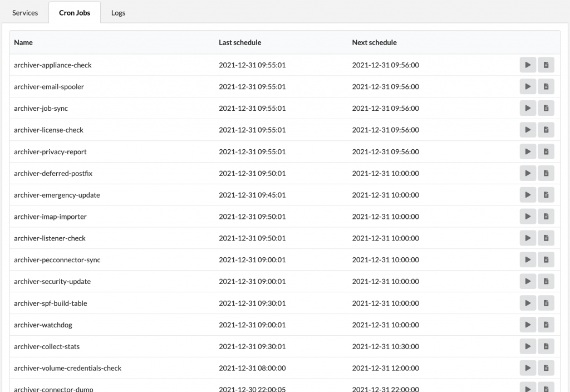Click archiver-imap-importer name
The width and height of the screenshot is (570, 392).
[x=50, y=217]
